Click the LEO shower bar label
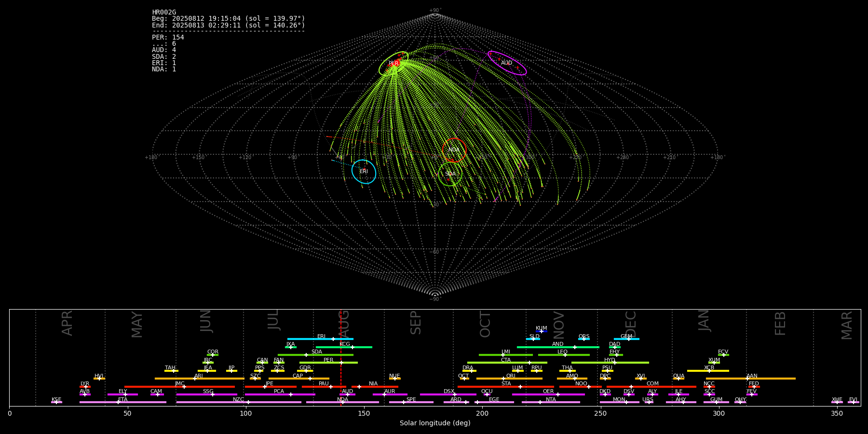 point(563,352)
